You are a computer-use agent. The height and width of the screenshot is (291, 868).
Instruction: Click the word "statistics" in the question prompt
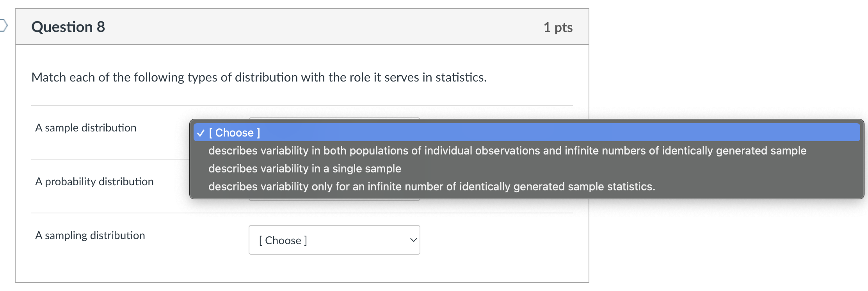460,77
